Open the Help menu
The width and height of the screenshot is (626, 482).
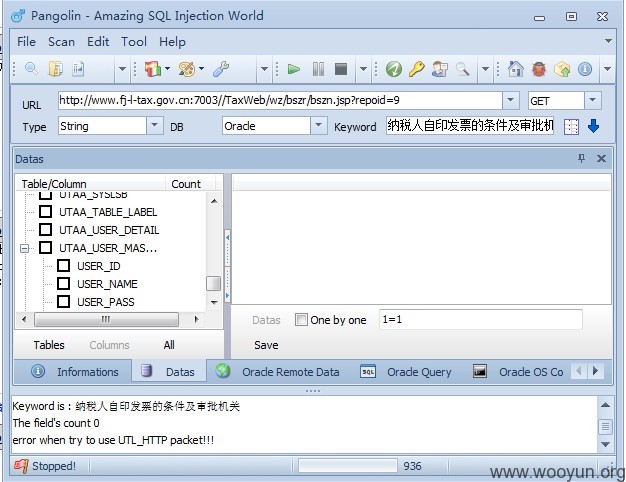coord(172,42)
